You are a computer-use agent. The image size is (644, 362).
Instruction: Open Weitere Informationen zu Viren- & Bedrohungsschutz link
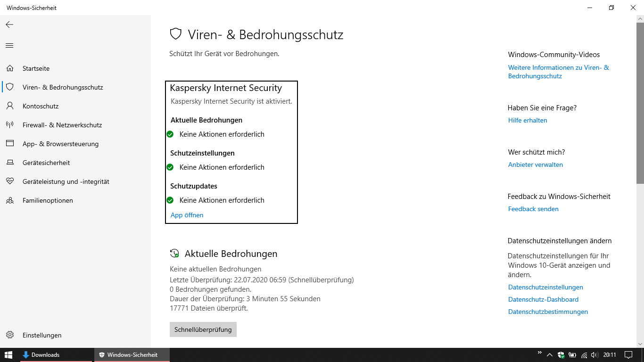point(559,72)
